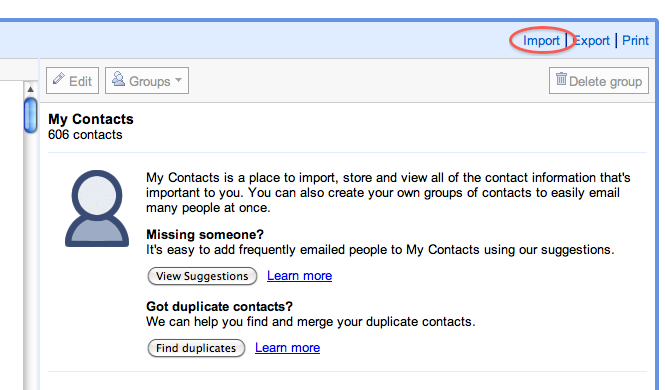Click the trash can icon beside Delete group
This screenshot has width=665, height=390.
[x=561, y=78]
